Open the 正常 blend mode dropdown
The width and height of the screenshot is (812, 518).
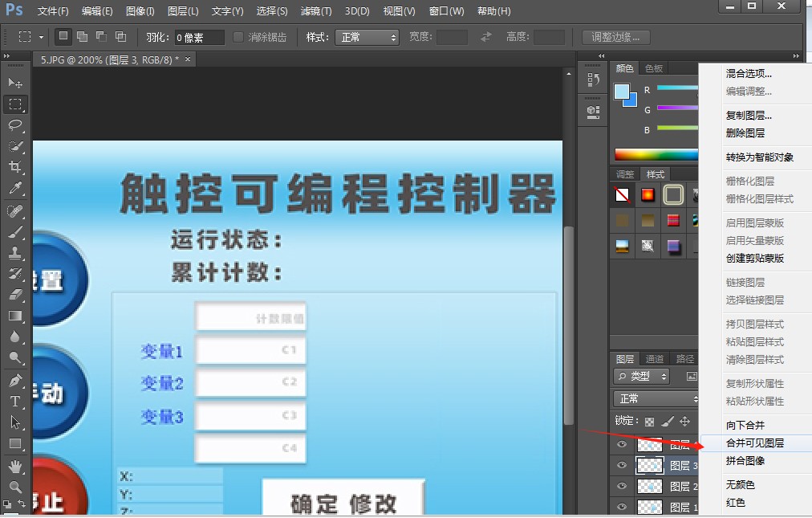[656, 399]
